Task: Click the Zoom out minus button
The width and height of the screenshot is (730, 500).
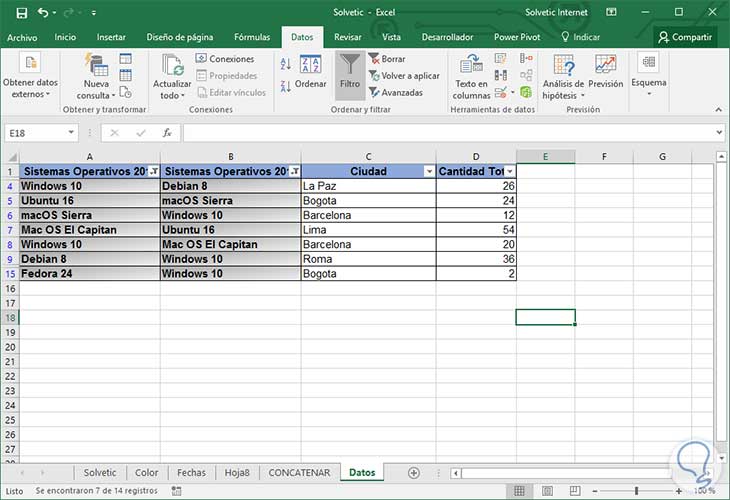Action: pos(595,491)
